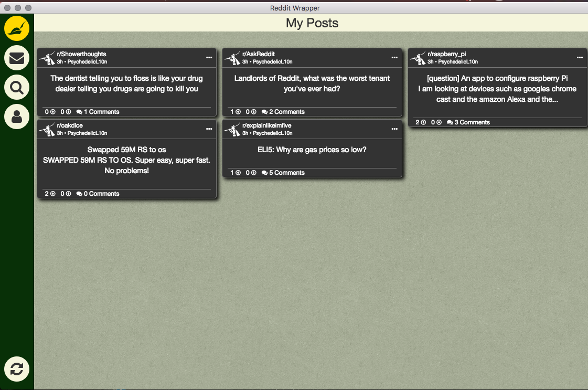Open ELI5: Why are gas prices so low?
Image resolution: width=588 pixels, height=390 pixels.
point(312,150)
